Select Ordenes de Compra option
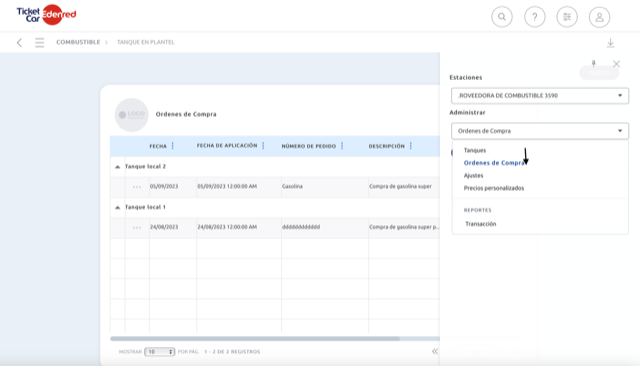This screenshot has width=640, height=366. [494, 163]
